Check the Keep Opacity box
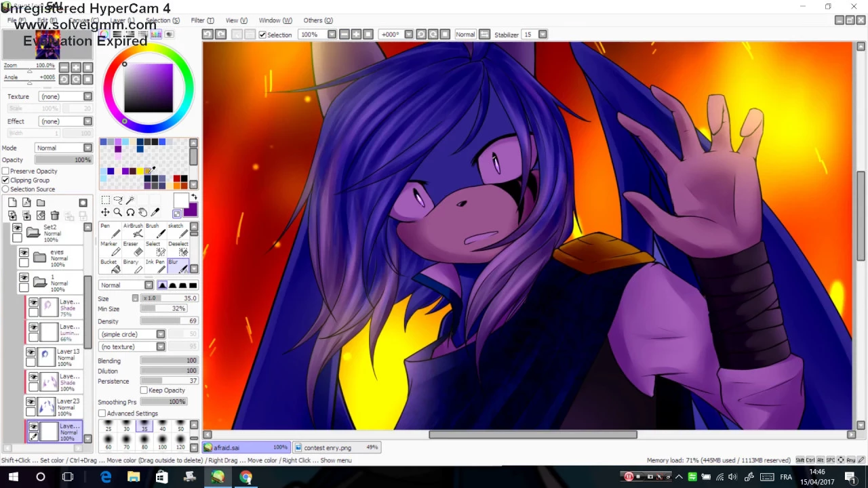868x488 pixels. (144, 390)
